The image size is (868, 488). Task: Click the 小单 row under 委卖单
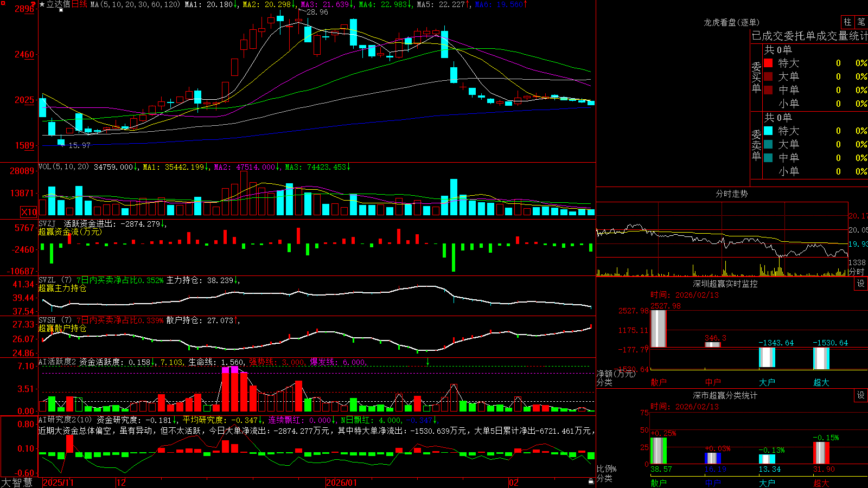816,171
